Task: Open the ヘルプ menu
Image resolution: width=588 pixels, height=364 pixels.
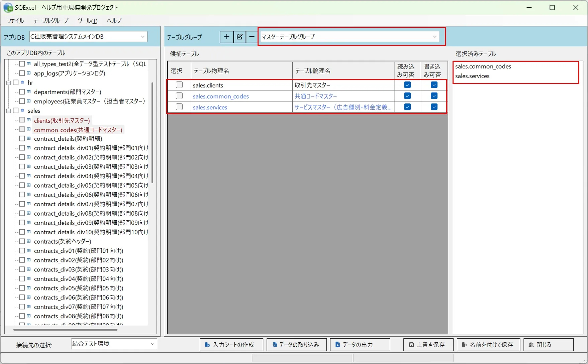Action: point(114,21)
